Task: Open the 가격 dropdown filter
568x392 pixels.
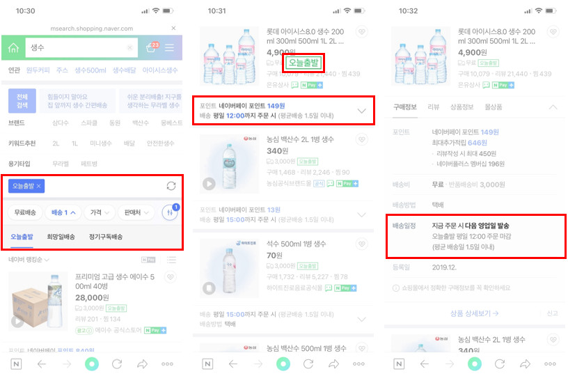Action: coord(100,212)
